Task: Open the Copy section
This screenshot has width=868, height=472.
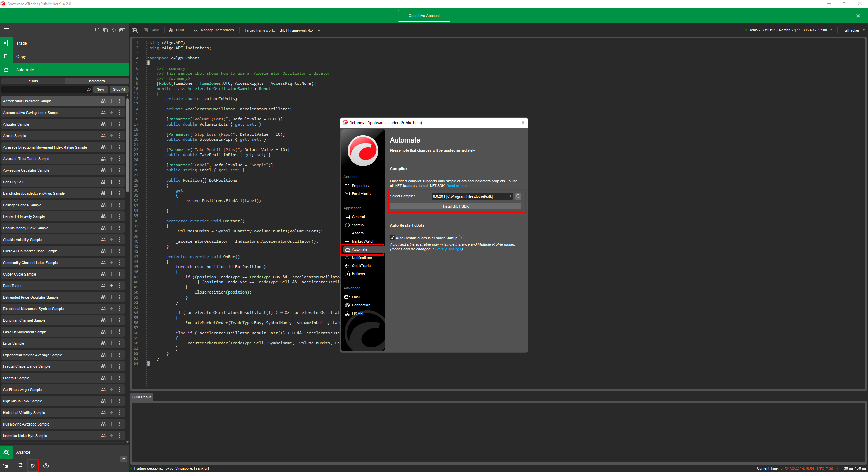Action: pyautogui.click(x=64, y=57)
